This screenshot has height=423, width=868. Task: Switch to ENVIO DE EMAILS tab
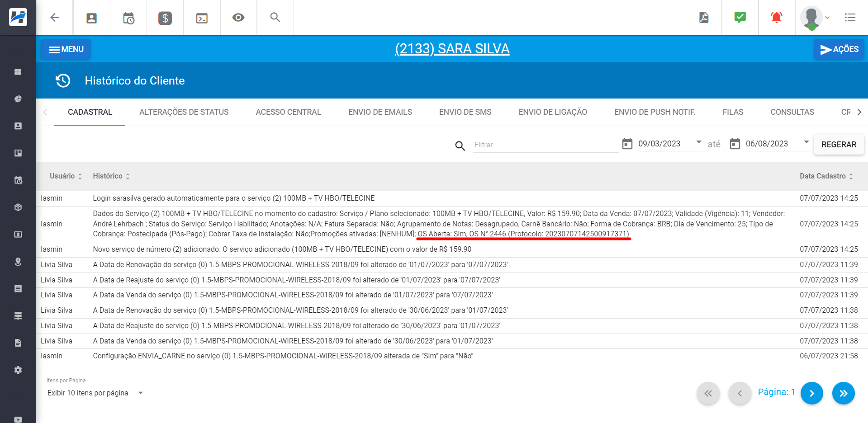point(380,112)
